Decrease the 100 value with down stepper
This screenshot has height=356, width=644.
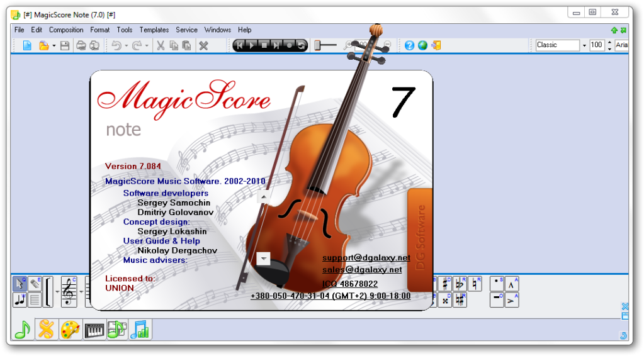(x=609, y=48)
